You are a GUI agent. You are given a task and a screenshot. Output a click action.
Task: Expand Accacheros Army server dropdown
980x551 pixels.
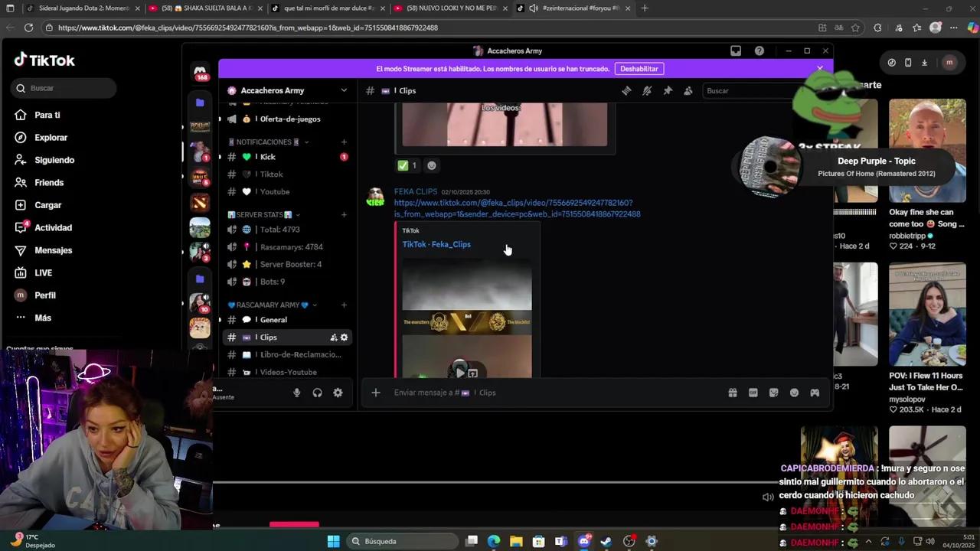[344, 90]
